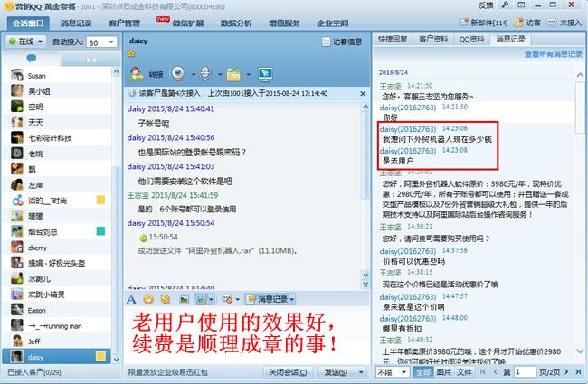Screen dimensions: 588x384
Task: Open the emoji smiley picker
Action: [148, 299]
